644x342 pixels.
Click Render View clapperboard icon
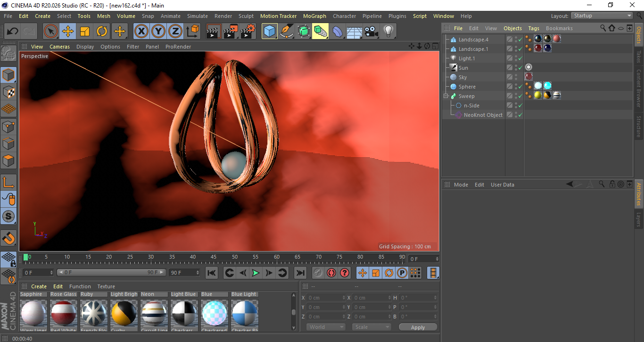tap(214, 32)
